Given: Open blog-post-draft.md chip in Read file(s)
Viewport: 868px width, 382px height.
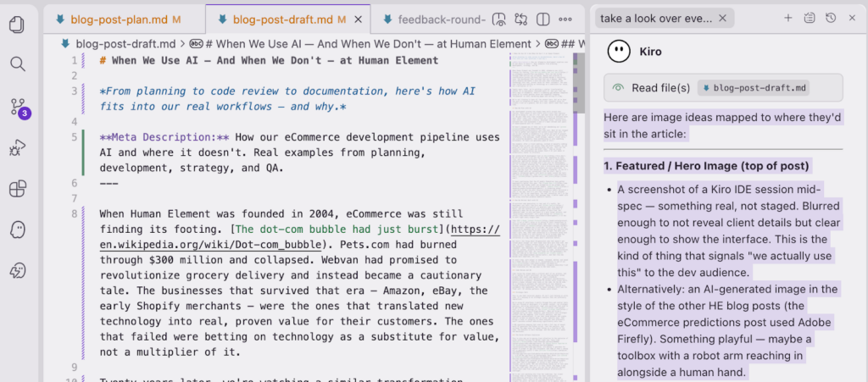Looking at the screenshot, I should click(x=754, y=88).
